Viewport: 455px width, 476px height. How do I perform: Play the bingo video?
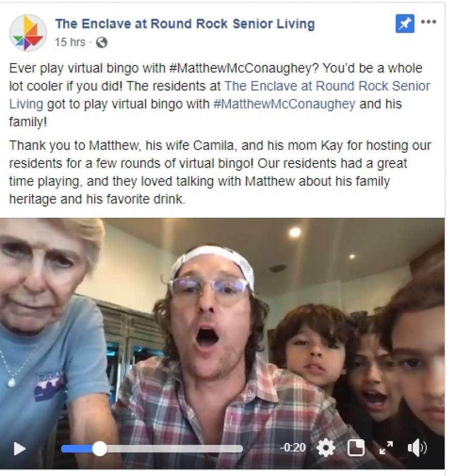(x=20, y=449)
